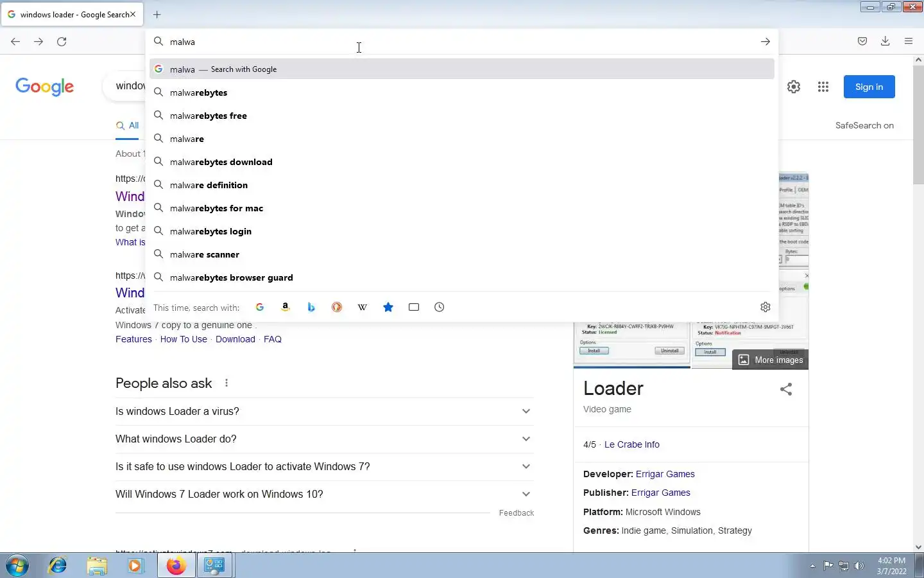Expand 'Is it safe to use windows Loader' question

click(x=325, y=467)
